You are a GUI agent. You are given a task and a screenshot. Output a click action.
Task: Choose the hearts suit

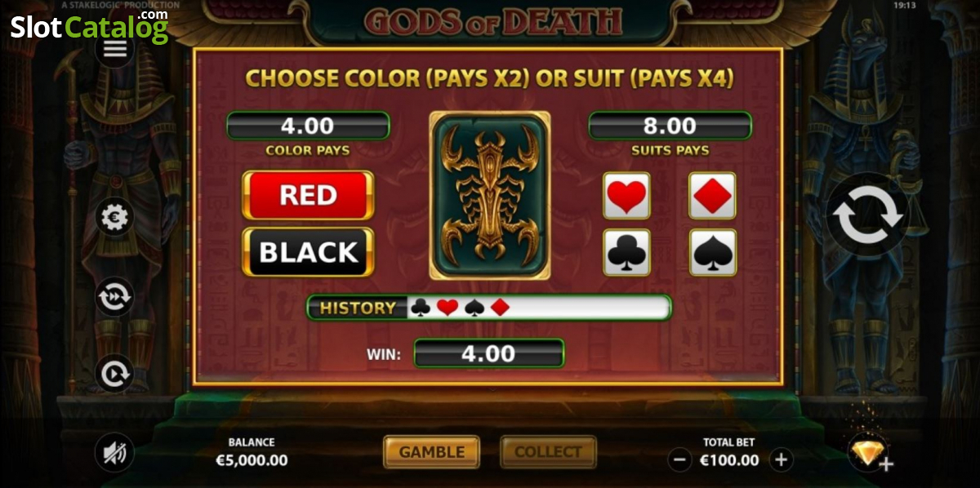(626, 196)
